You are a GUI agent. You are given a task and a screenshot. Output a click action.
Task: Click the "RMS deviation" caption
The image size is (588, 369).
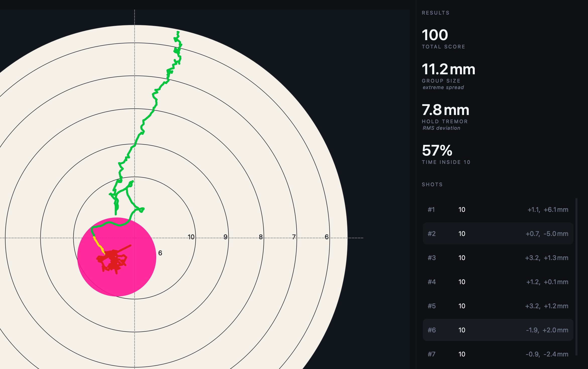click(x=441, y=128)
